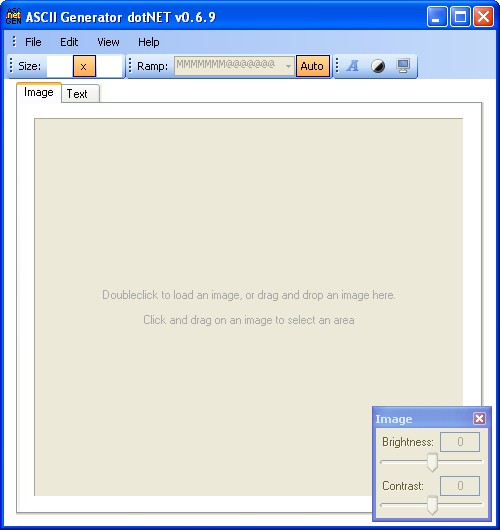This screenshot has width=500, height=530.
Task: Click the ASCII Generator app icon in title bar
Action: (x=14, y=17)
